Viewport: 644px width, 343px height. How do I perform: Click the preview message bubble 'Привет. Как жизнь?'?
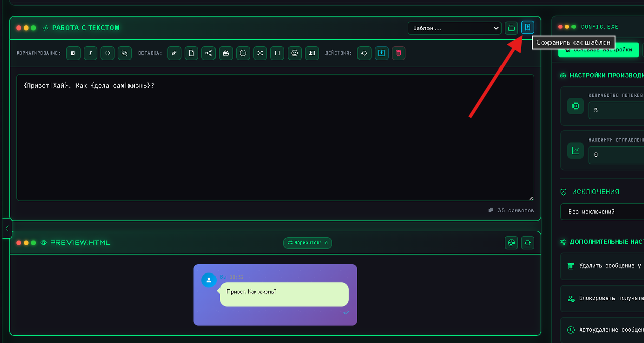284,294
